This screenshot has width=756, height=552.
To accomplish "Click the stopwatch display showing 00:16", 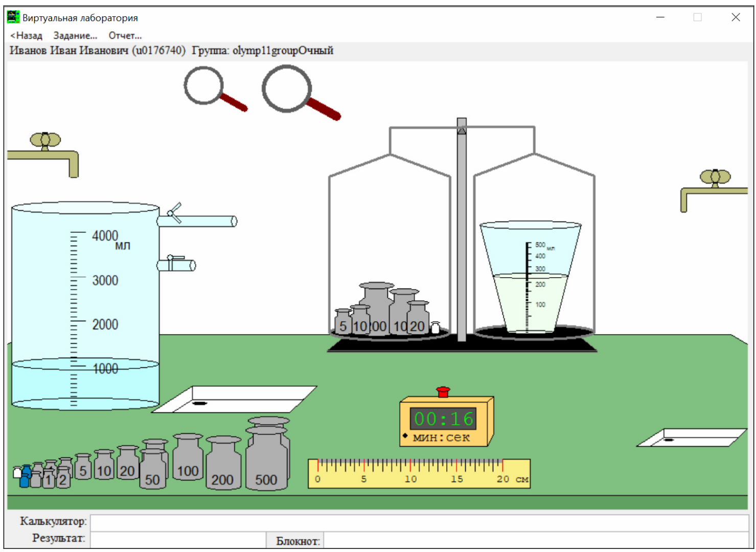I will [443, 418].
